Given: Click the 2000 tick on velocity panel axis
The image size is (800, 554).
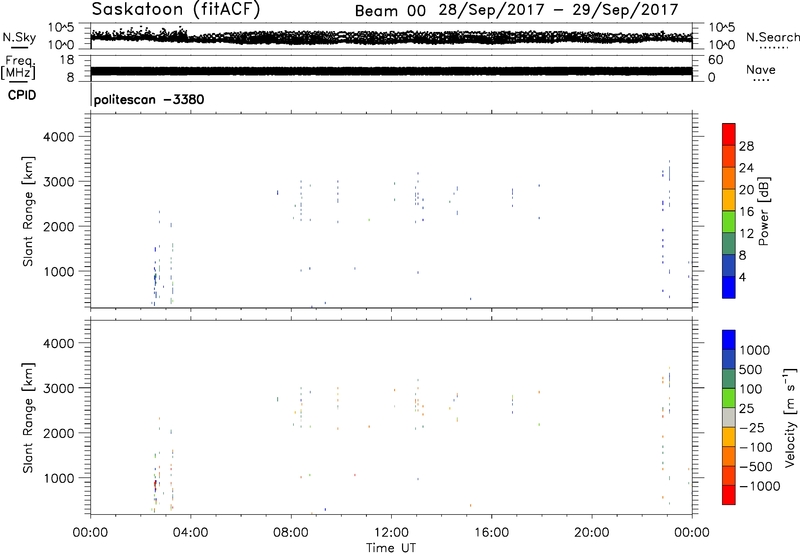Looking at the screenshot, I should (x=59, y=433).
